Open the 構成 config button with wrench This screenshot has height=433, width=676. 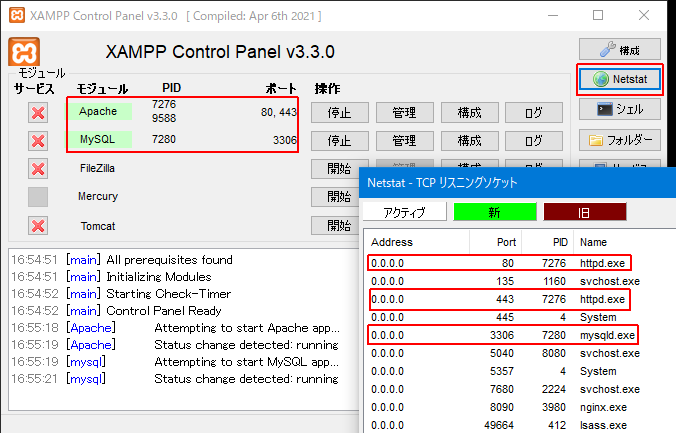click(620, 49)
